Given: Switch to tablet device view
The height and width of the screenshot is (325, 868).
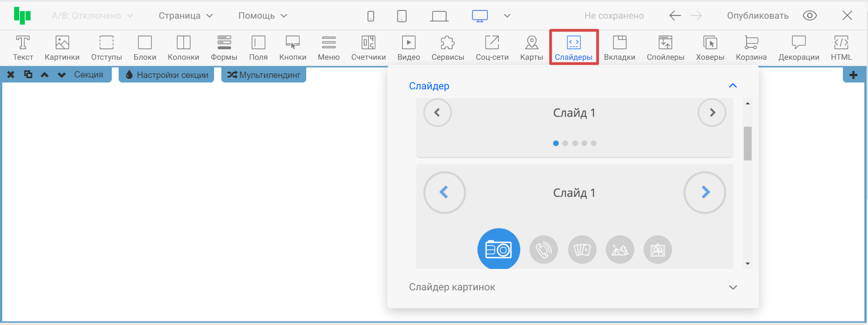Looking at the screenshot, I should [402, 16].
